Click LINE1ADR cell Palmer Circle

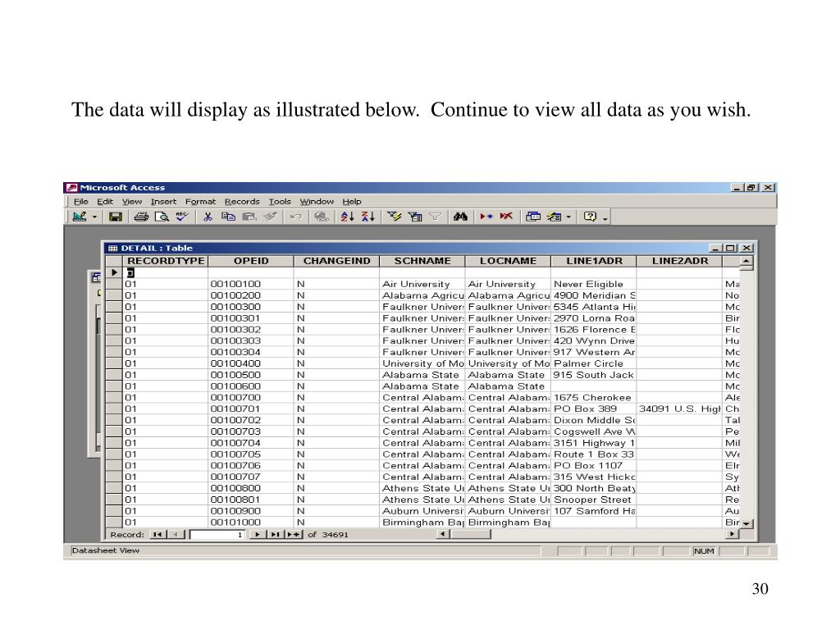tap(594, 363)
